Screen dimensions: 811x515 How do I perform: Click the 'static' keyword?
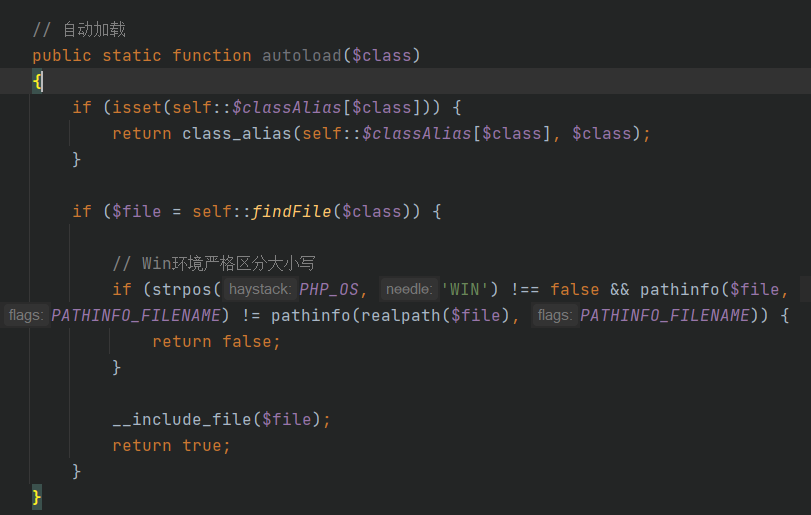tap(131, 55)
